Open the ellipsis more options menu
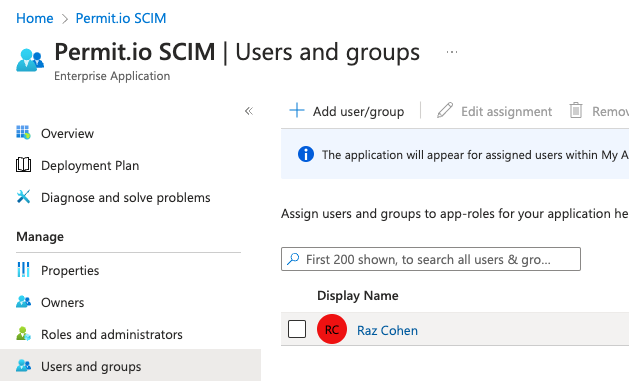Screen dimensions: 629x383 click(x=452, y=52)
